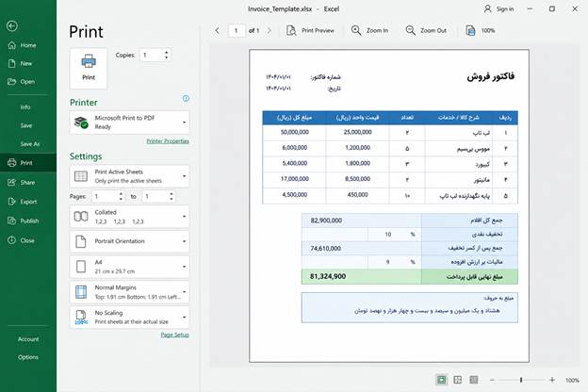
Task: Open No Scaling dropdown
Action: (129, 318)
